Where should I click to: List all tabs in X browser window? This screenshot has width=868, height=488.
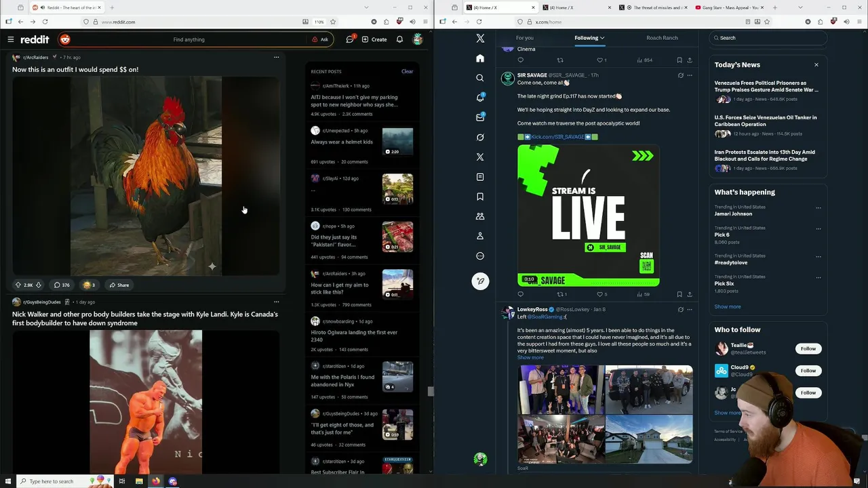pyautogui.click(x=800, y=7)
